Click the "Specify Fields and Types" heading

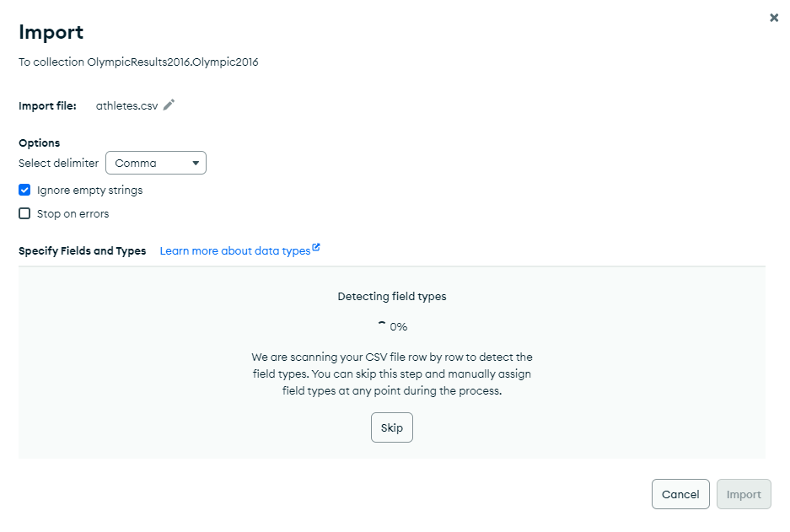[83, 251]
